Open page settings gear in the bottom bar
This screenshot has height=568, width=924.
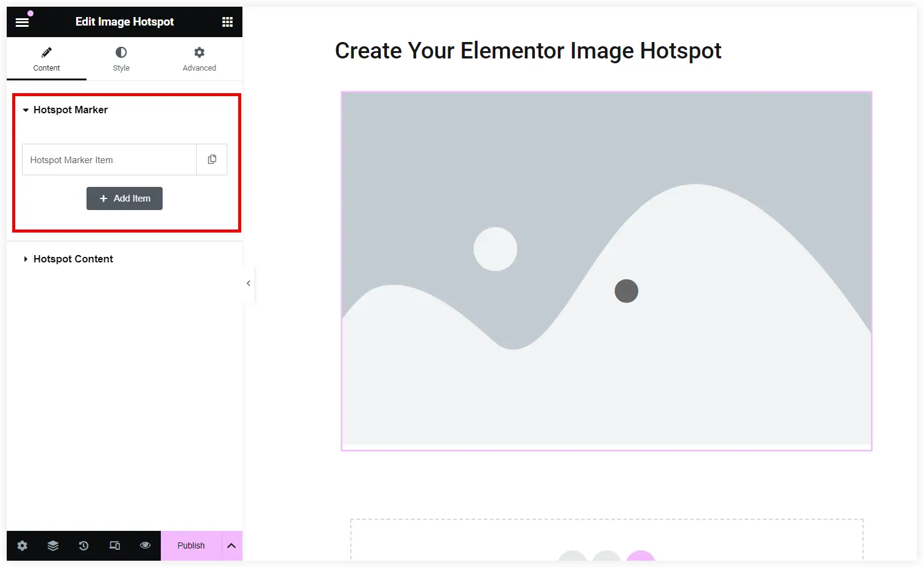tap(22, 545)
